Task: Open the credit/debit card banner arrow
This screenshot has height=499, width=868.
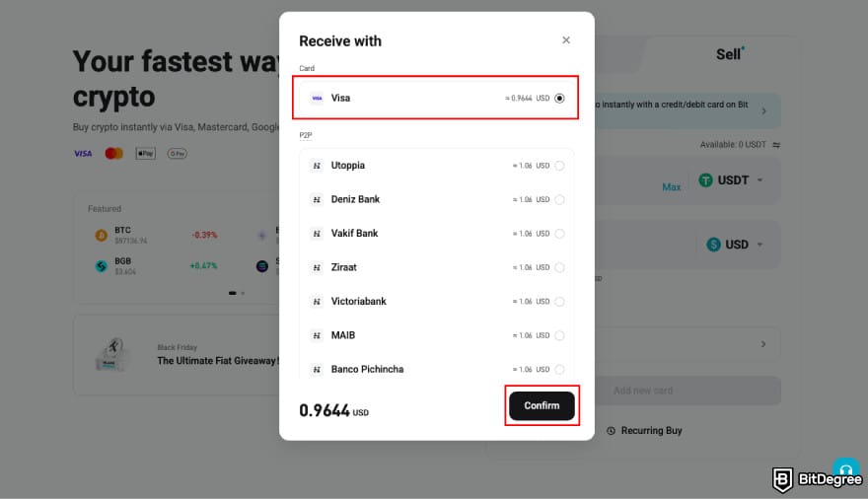Action: tap(763, 111)
